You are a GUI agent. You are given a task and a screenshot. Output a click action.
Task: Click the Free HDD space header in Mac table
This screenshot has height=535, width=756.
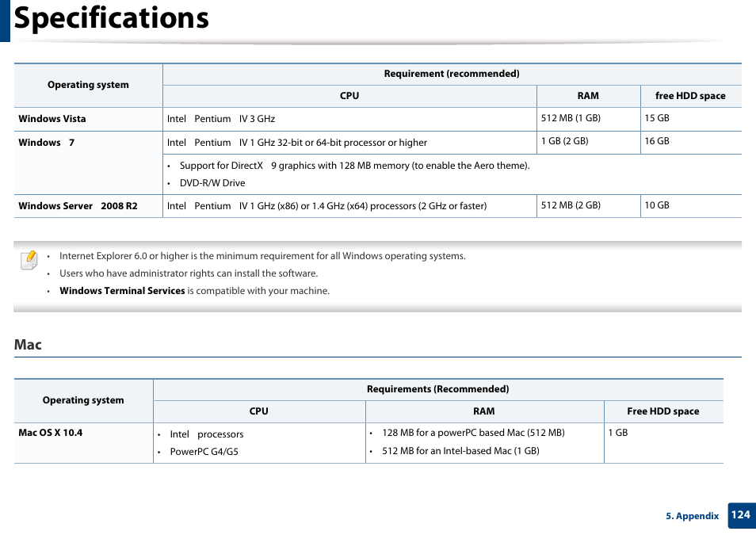[x=663, y=411]
